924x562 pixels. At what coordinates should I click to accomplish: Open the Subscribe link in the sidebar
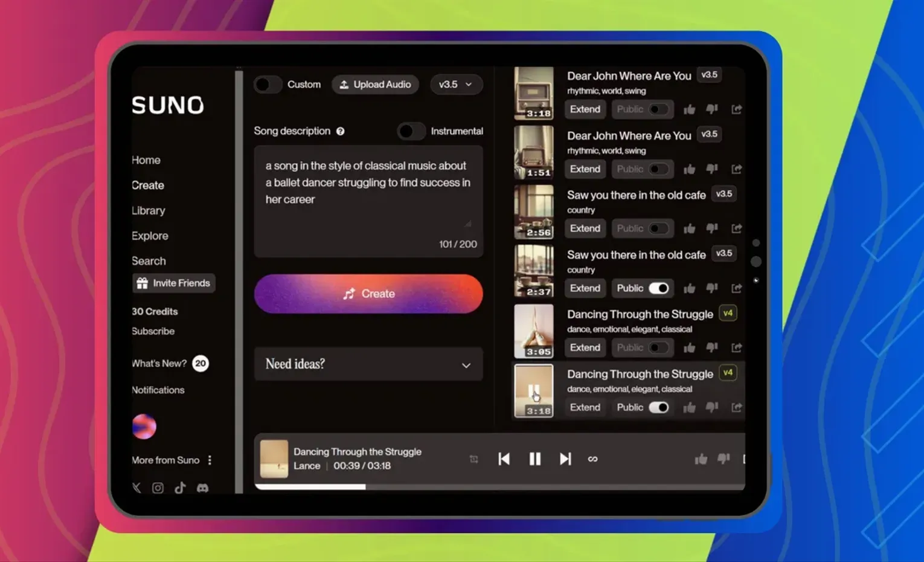[x=153, y=331]
